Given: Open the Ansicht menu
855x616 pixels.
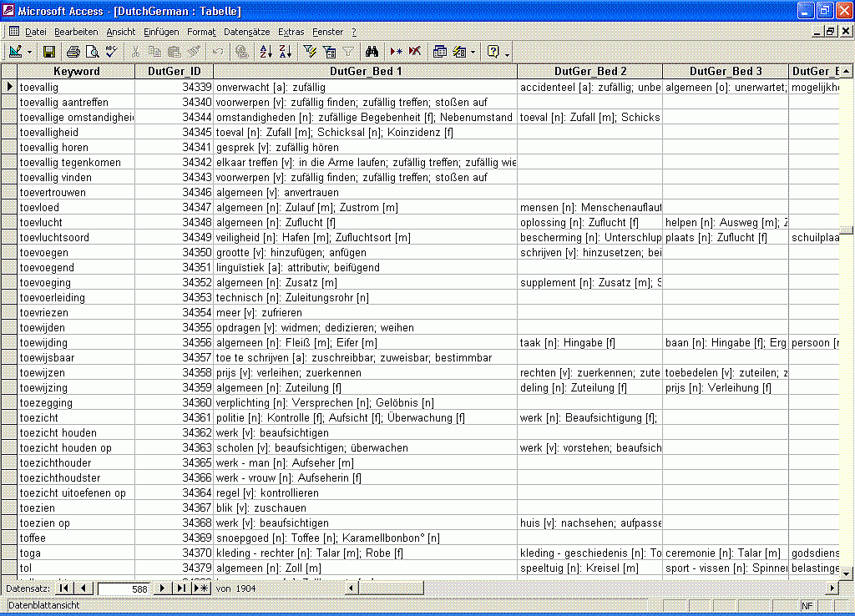Looking at the screenshot, I should point(120,32).
